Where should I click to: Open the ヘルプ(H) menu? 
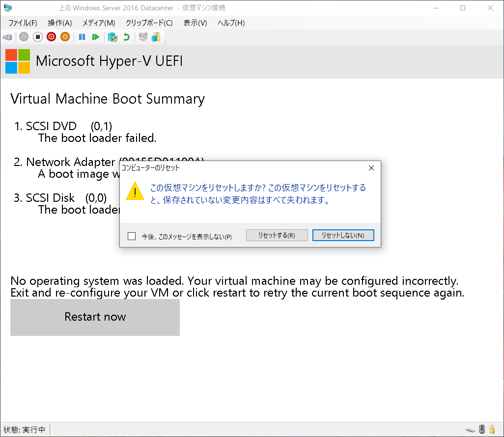point(231,23)
